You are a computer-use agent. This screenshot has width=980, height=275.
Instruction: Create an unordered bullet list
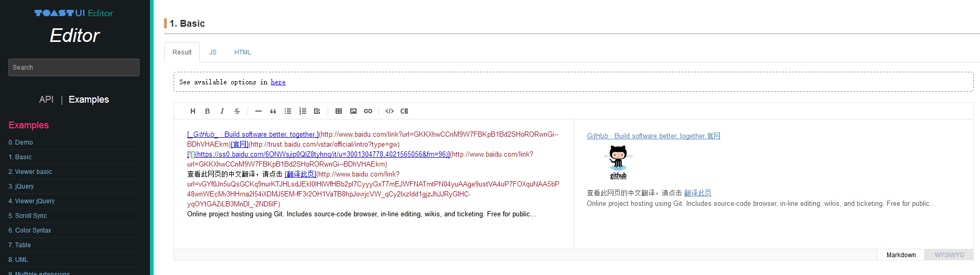(x=288, y=111)
